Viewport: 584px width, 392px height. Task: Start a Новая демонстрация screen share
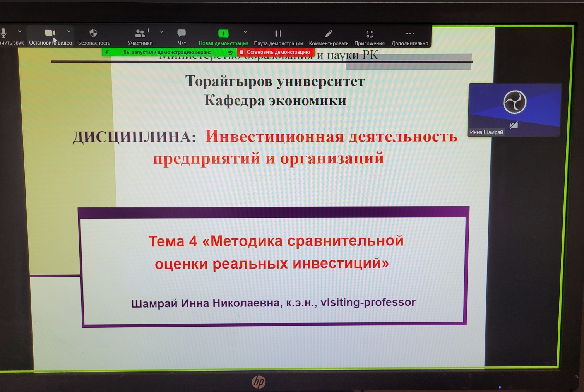[x=223, y=34]
